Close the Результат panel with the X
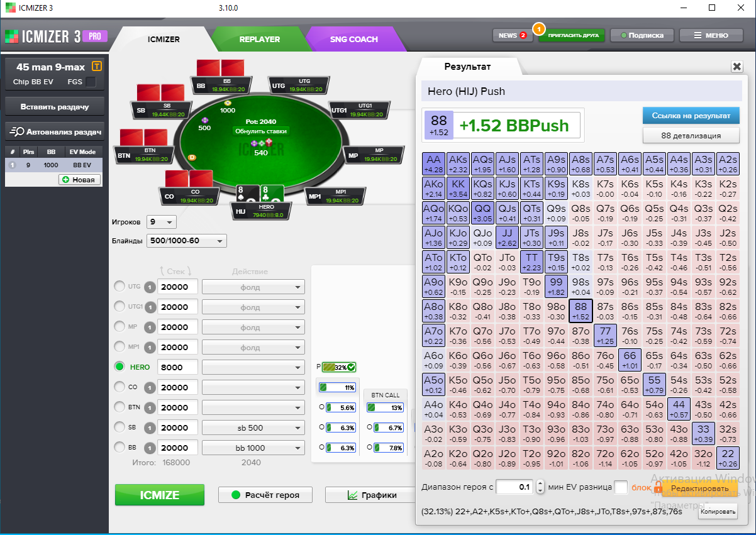 737,67
